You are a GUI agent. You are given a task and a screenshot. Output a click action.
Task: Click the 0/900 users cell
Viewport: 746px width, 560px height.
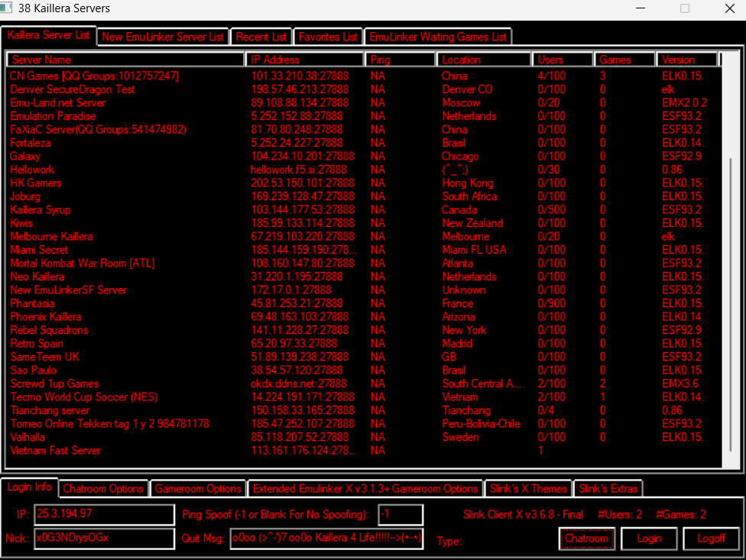[551, 303]
